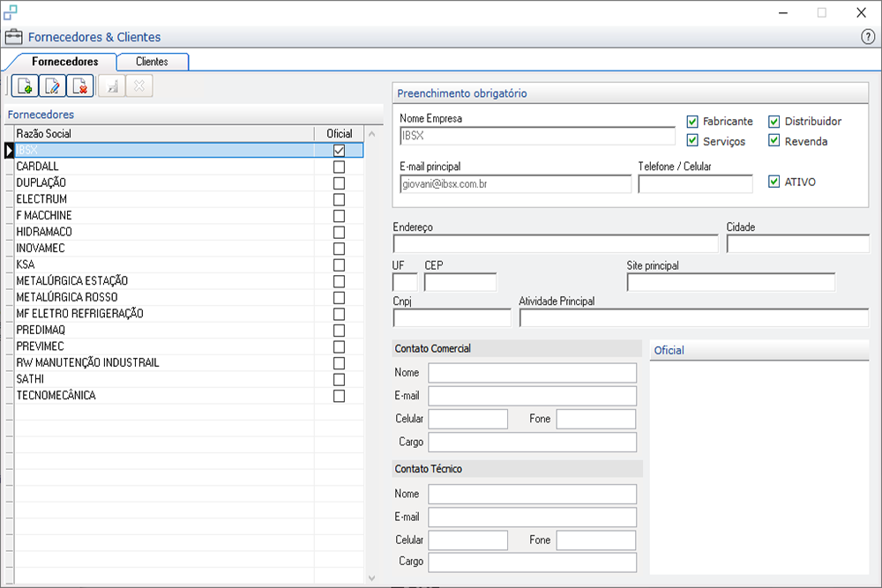Screen dimensions: 882x588
Task: Click the Nome Empresa field
Action: pos(537,136)
